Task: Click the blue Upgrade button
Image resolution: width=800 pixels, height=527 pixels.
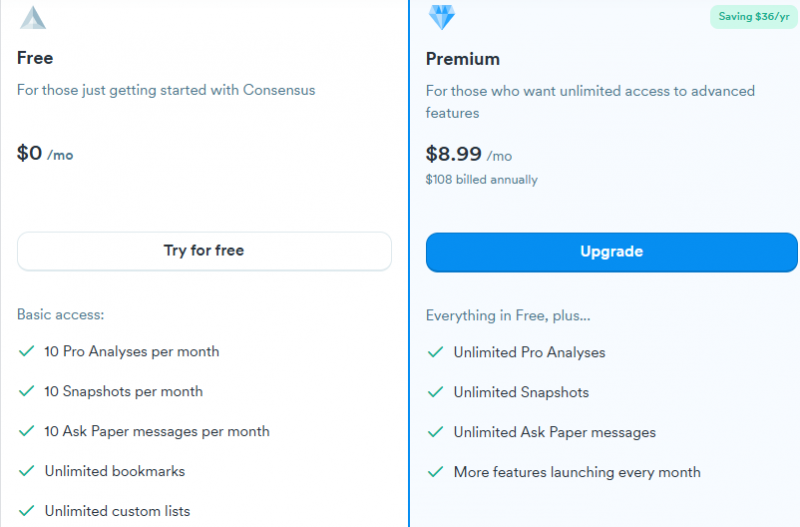Action: click(x=611, y=252)
